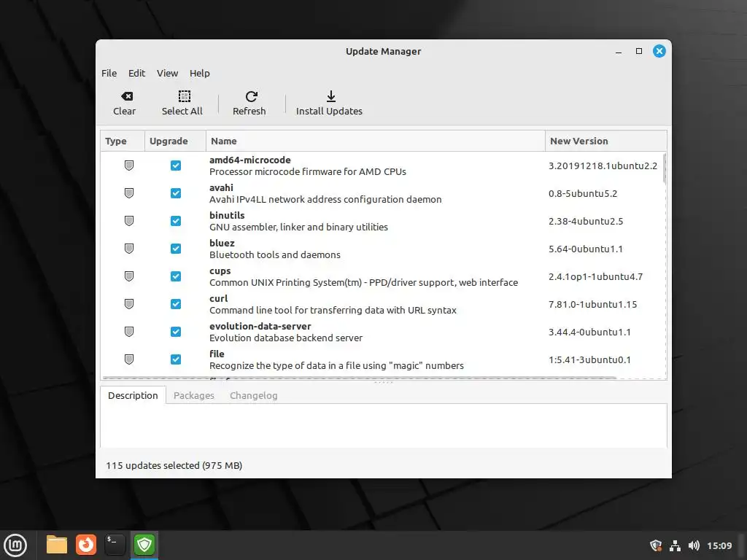
Task: Click the volume speaker tray icon
Action: (x=694, y=545)
